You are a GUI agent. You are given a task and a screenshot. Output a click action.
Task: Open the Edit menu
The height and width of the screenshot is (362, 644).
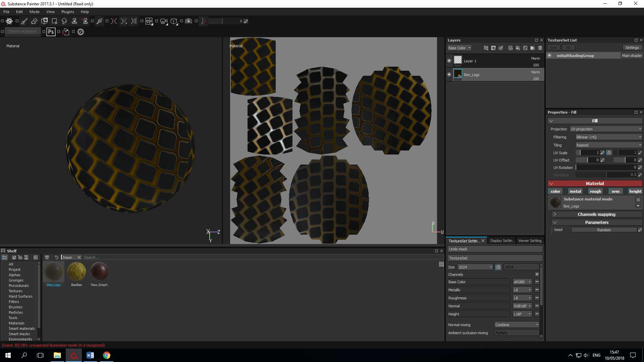[19, 12]
